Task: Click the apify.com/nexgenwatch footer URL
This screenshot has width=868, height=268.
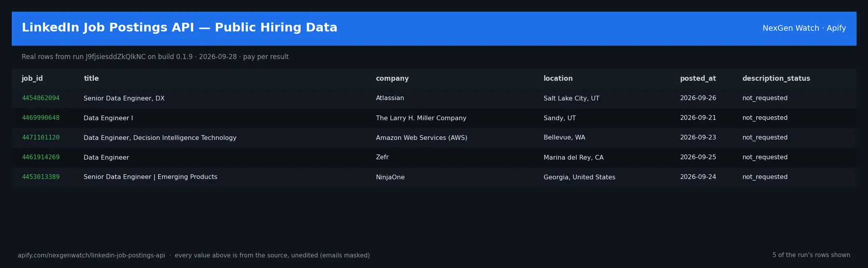Action: click(91, 255)
